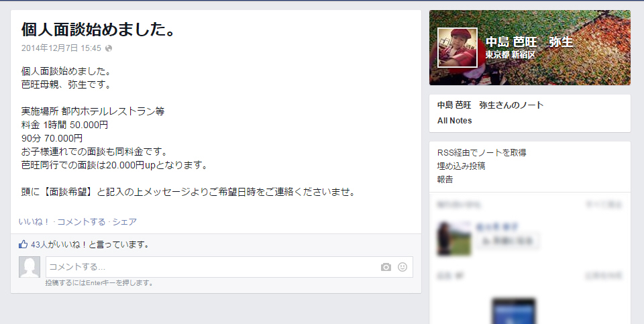Image resolution: width=644 pixels, height=324 pixels.
Task: Click the シェア share link
Action: tap(125, 222)
